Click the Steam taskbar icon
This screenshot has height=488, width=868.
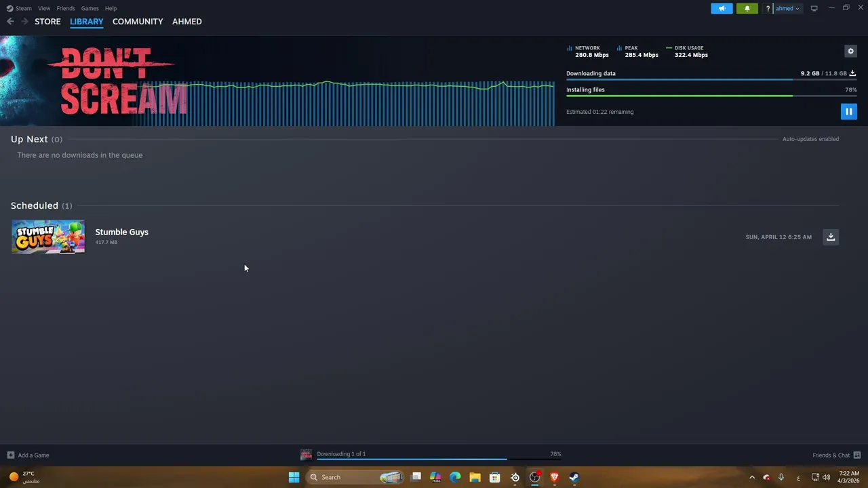[x=574, y=477]
